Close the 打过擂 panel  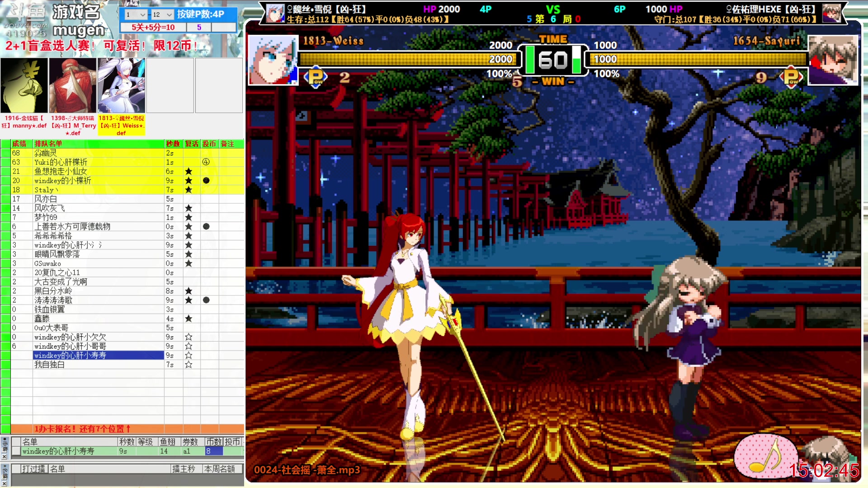tap(4, 483)
